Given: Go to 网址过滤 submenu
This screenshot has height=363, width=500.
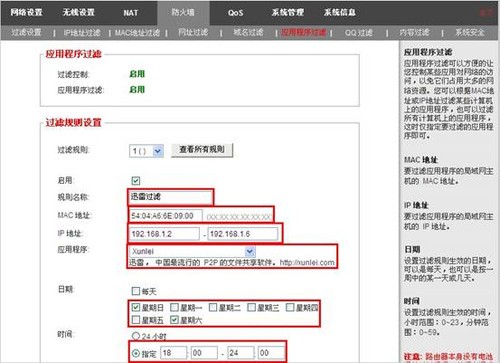Looking at the screenshot, I should 193,32.
